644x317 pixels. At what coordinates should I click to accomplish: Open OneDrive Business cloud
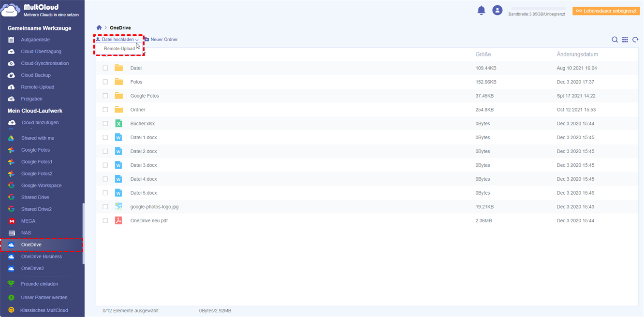[x=42, y=257]
